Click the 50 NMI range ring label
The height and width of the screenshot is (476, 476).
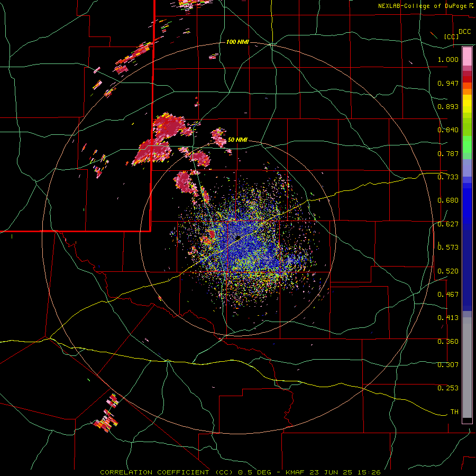point(237,140)
